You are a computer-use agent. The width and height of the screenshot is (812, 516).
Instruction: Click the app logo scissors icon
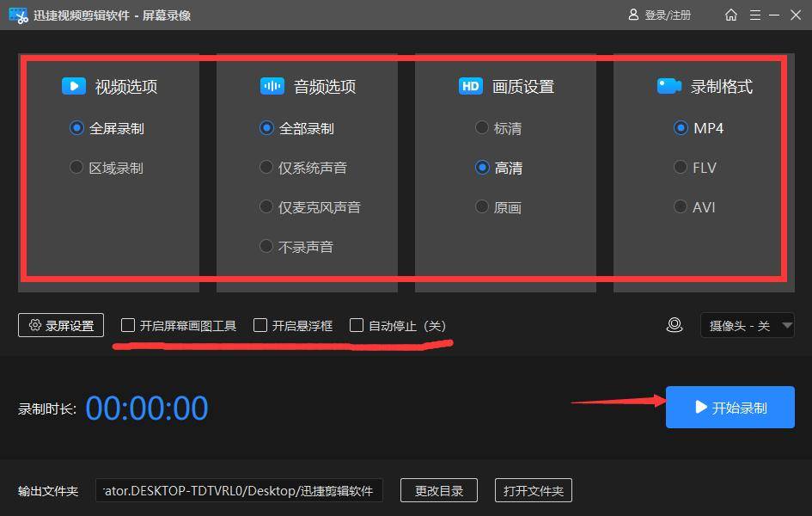pos(18,15)
